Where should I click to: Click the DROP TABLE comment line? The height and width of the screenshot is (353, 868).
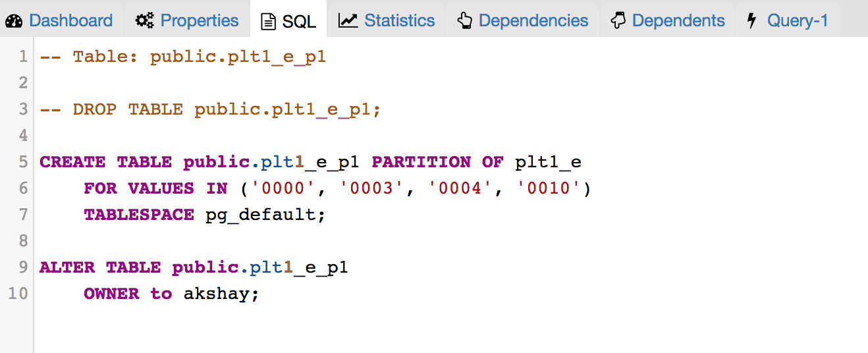pos(211,109)
